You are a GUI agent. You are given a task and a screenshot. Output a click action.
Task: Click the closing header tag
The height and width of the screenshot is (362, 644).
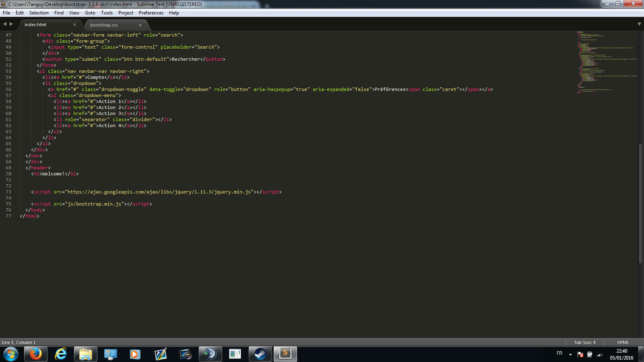pyautogui.click(x=38, y=168)
